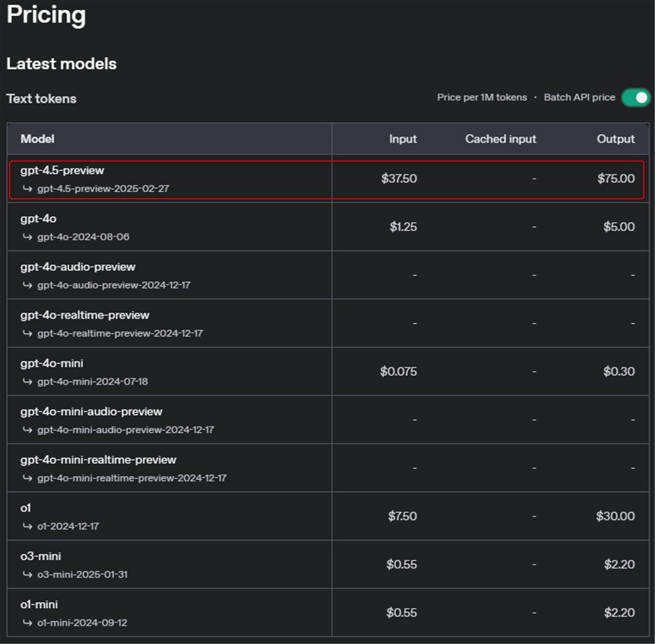Image resolution: width=655 pixels, height=644 pixels.
Task: Click the arrow icon before gpt-4.5-preview-2025-02-27
Action: (x=27, y=189)
